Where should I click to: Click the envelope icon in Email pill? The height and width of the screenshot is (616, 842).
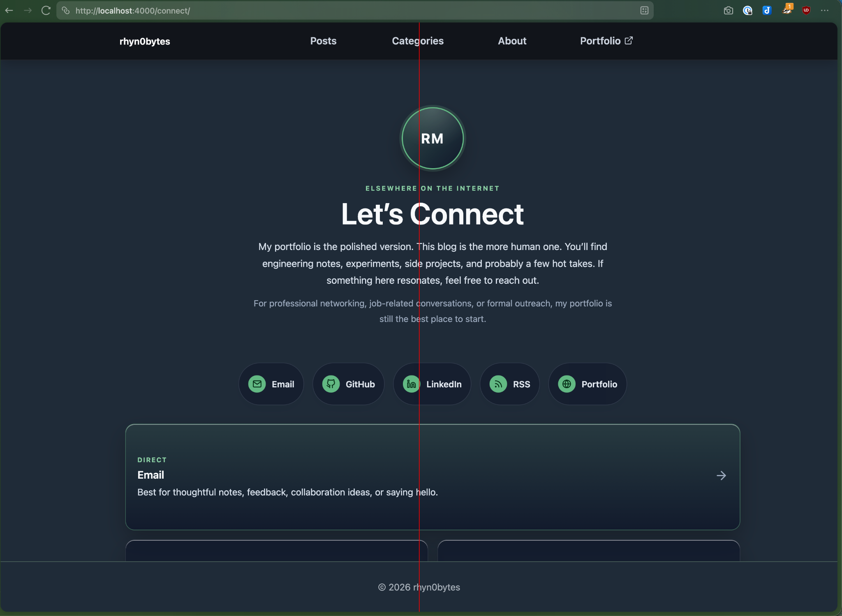[257, 384]
